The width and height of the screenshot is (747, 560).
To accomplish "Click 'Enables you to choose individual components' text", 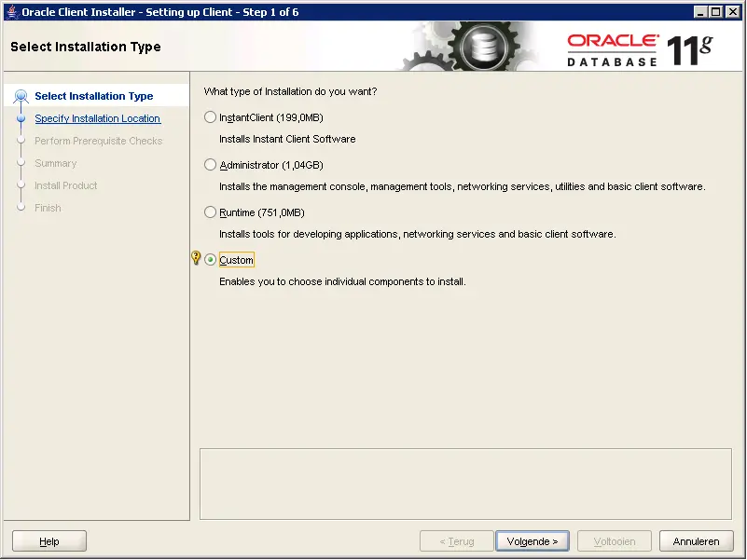I will 342,282.
